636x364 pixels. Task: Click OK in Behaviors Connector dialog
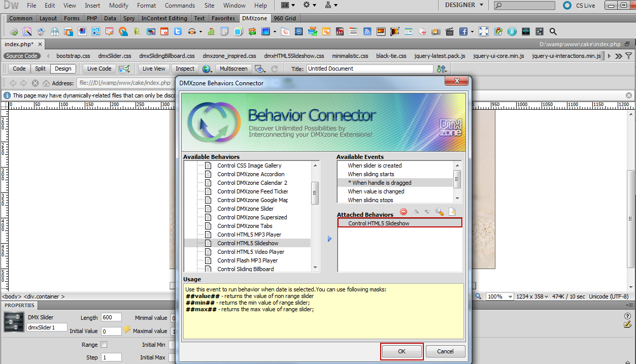tap(401, 351)
